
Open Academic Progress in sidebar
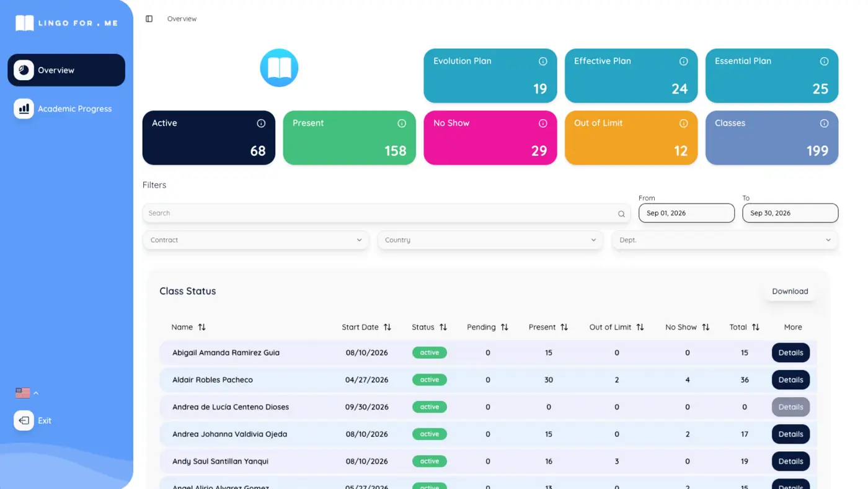point(66,109)
